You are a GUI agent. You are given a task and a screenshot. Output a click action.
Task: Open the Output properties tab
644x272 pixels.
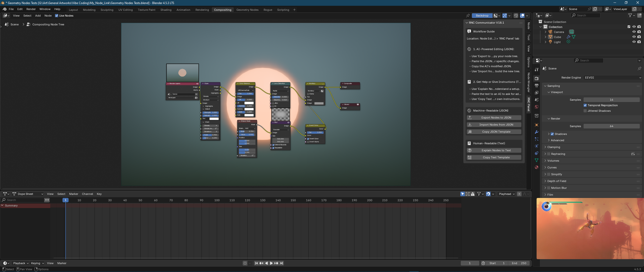tap(537, 86)
